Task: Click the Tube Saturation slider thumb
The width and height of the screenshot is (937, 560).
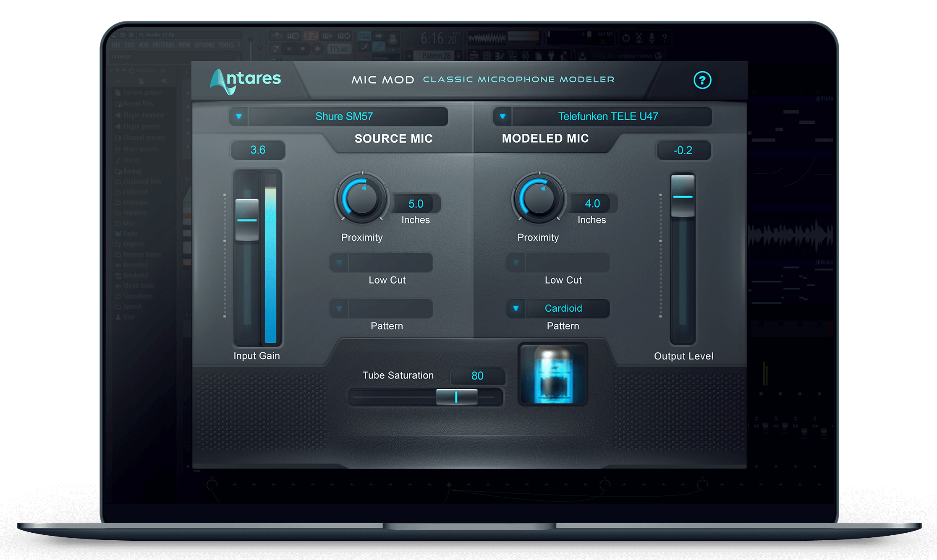Action: pyautogui.click(x=456, y=397)
